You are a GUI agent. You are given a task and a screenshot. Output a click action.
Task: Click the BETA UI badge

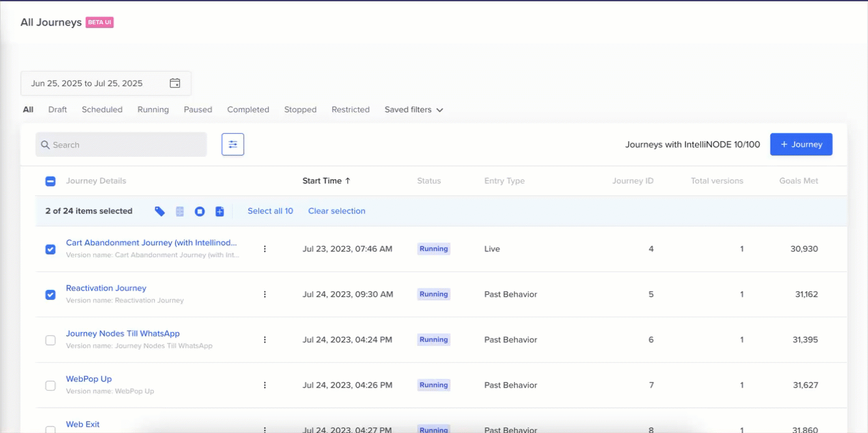coord(100,22)
